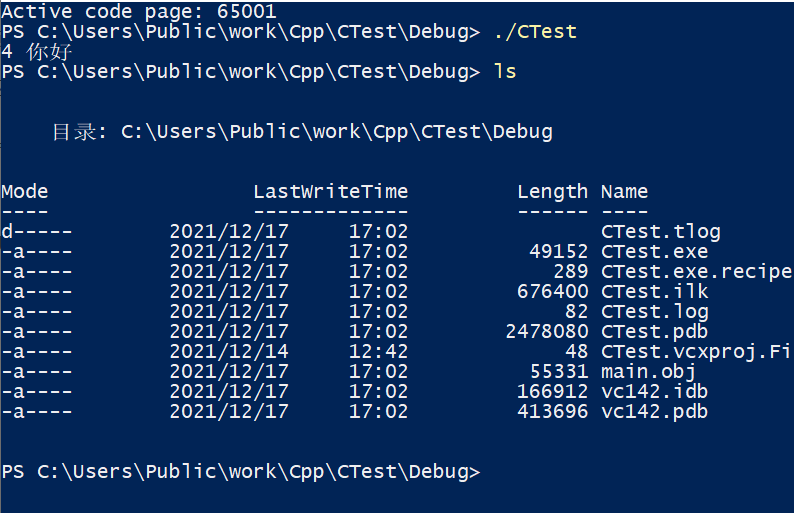794x513 pixels.
Task: Click the CTest.log file name
Action: tap(654, 312)
